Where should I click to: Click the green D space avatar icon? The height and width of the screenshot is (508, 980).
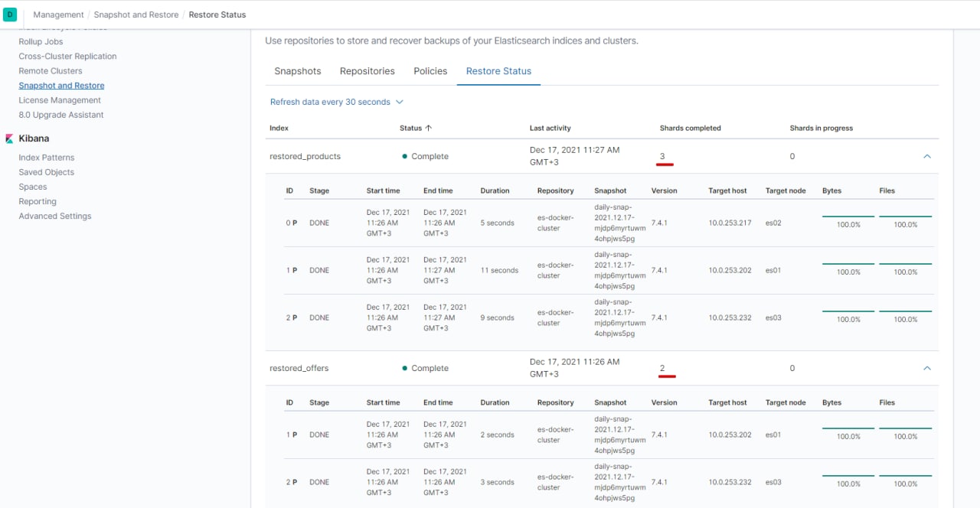(x=11, y=15)
